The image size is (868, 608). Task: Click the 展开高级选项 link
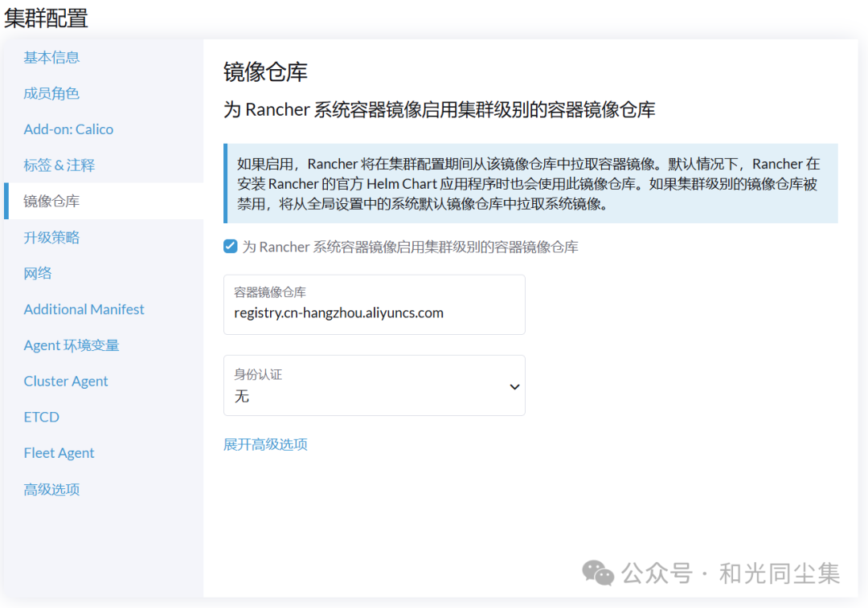(265, 444)
